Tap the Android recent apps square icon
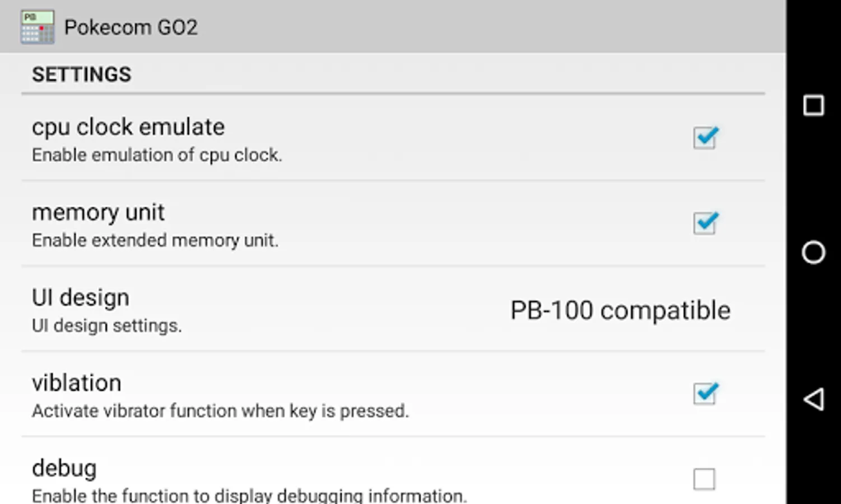Image resolution: width=841 pixels, height=504 pixels. tap(813, 105)
